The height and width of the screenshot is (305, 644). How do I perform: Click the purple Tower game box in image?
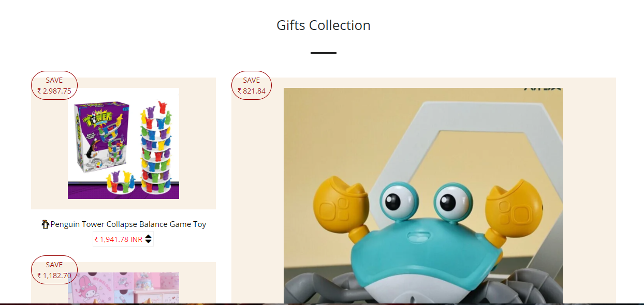(101, 136)
